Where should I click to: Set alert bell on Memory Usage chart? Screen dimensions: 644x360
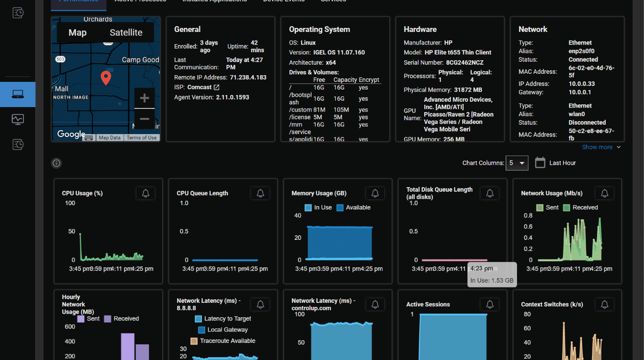click(x=375, y=193)
